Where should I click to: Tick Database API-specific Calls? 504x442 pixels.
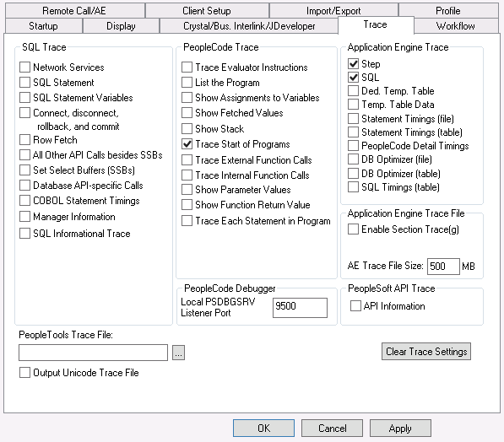point(24,186)
